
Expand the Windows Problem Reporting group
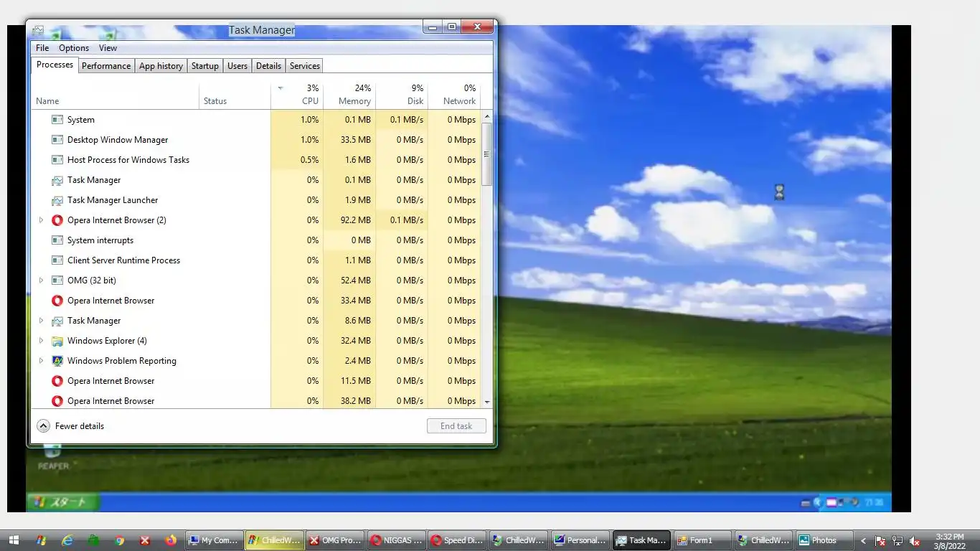coord(41,361)
